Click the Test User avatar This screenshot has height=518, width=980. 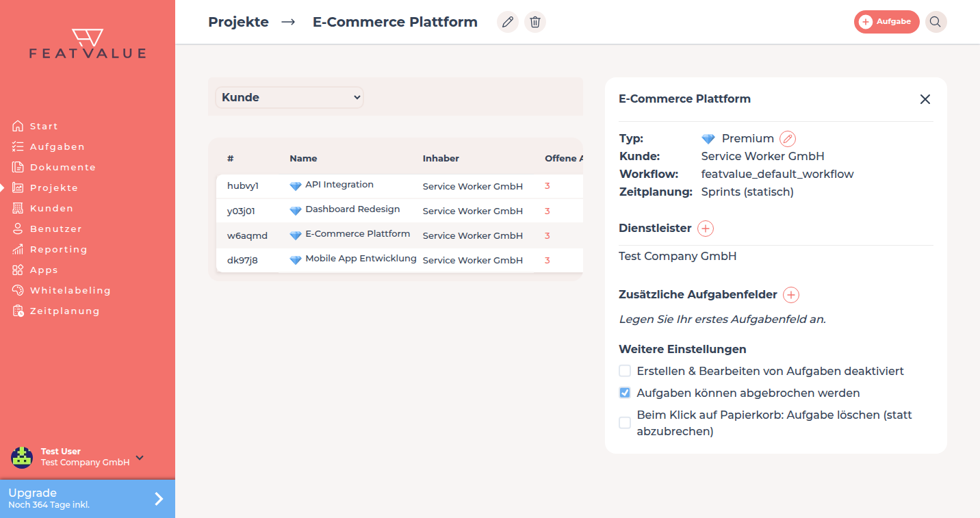pos(22,457)
